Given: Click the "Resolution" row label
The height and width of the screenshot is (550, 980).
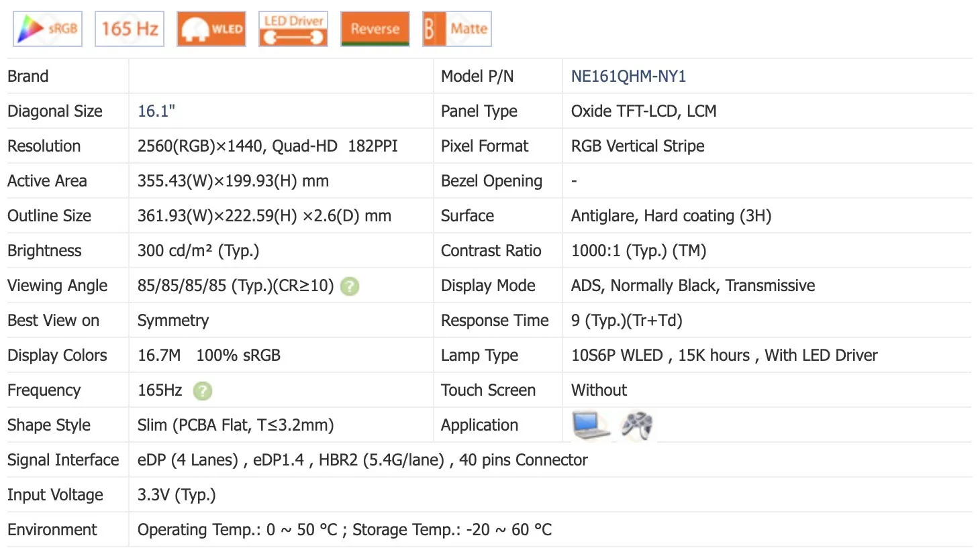Looking at the screenshot, I should coord(44,146).
